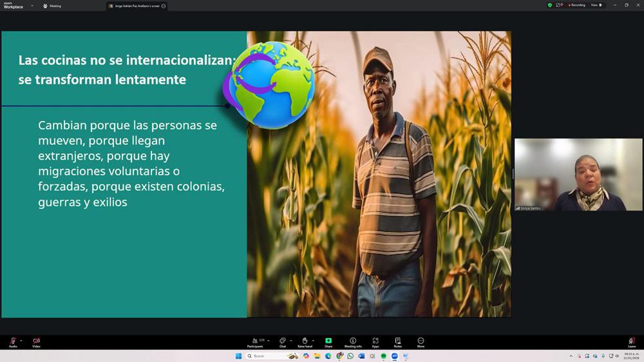Open volume control in system tray

tap(617, 356)
